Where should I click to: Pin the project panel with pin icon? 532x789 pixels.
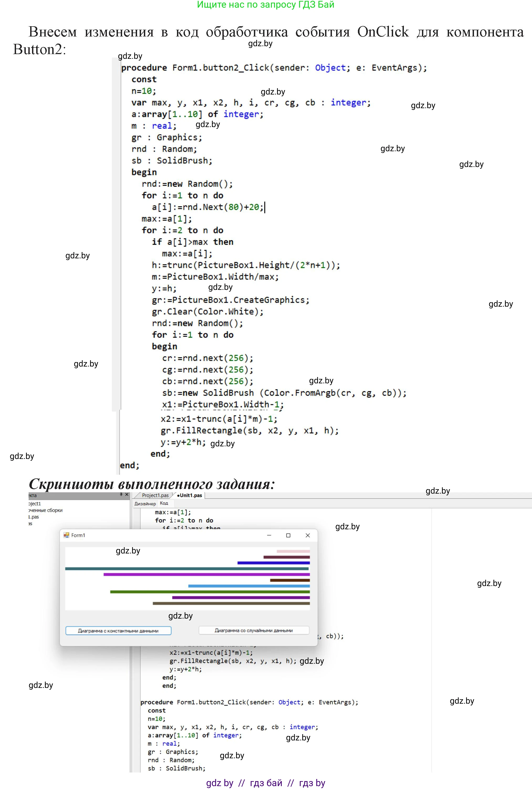click(x=121, y=495)
